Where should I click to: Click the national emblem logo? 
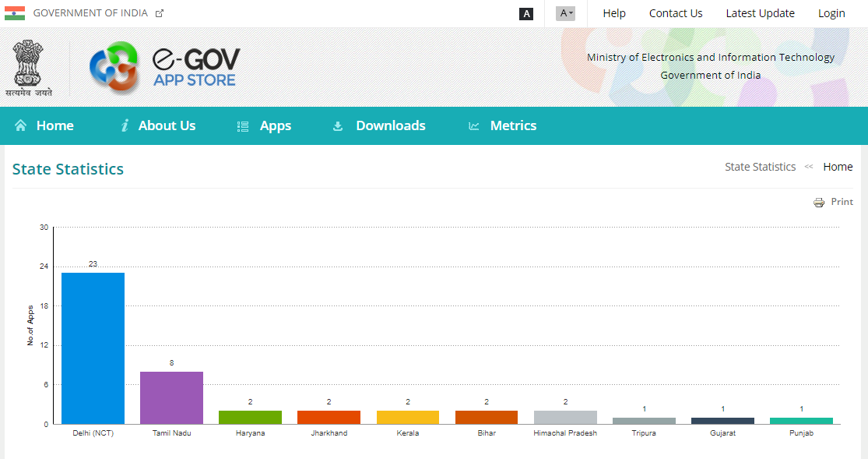[x=28, y=67]
